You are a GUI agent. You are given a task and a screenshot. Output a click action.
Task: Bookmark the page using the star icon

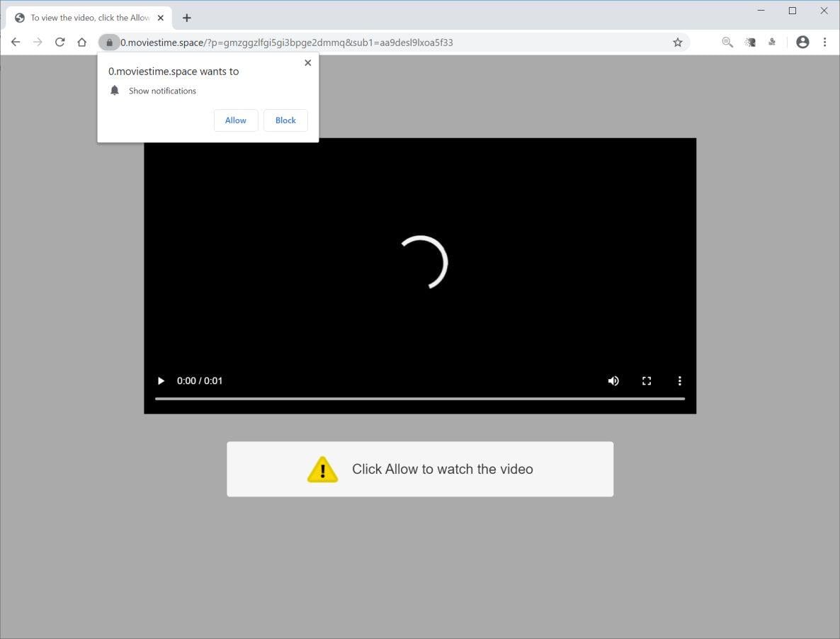point(677,42)
